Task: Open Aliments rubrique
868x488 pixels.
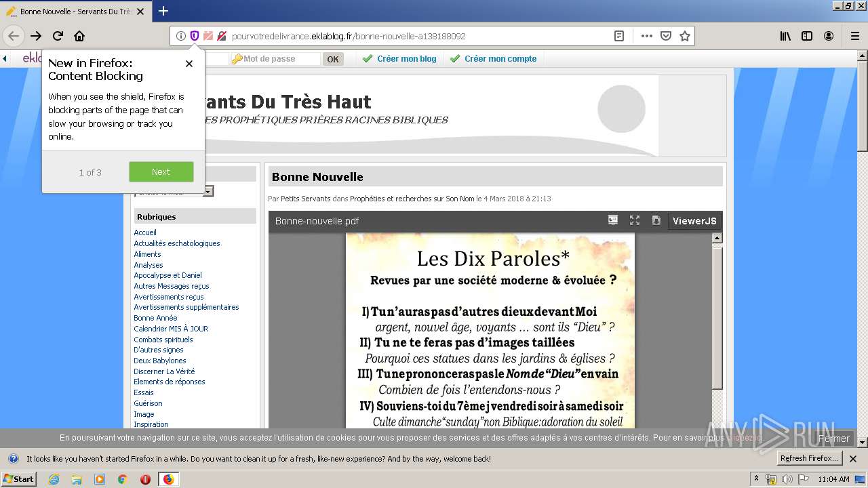Action: pyautogui.click(x=147, y=254)
